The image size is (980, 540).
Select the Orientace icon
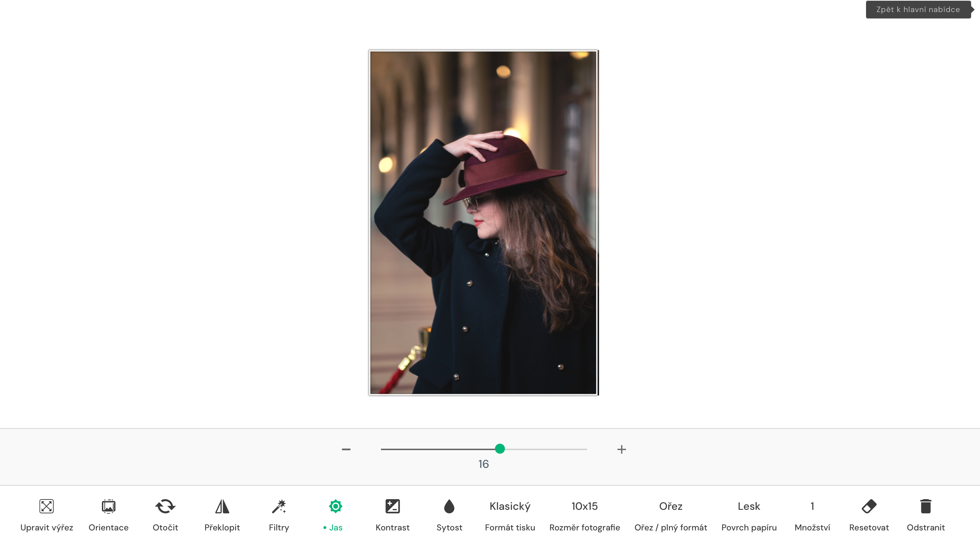tap(108, 506)
